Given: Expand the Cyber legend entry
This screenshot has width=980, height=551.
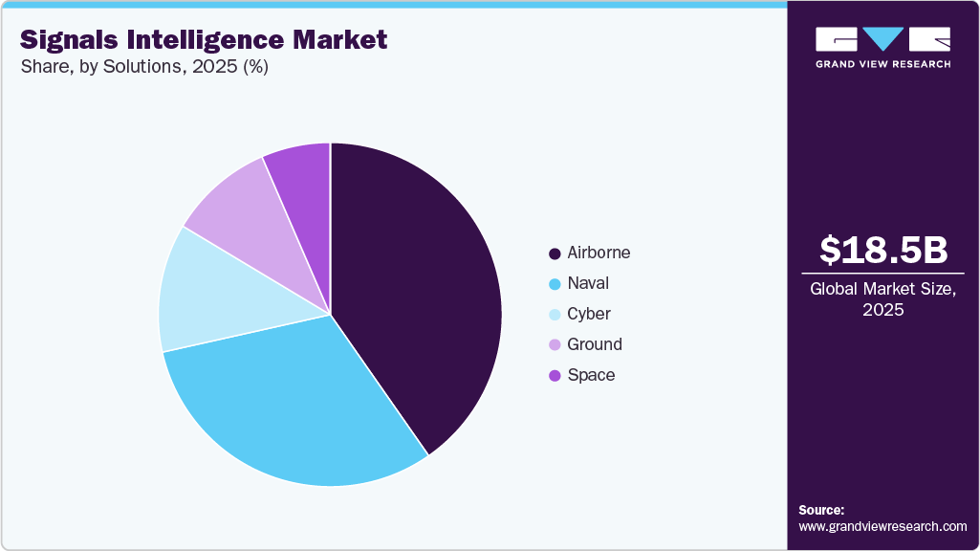Looking at the screenshot, I should [x=589, y=314].
